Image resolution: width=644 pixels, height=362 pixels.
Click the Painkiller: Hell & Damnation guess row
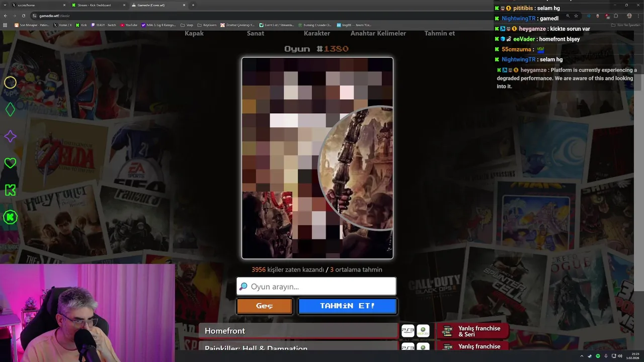[298, 346]
